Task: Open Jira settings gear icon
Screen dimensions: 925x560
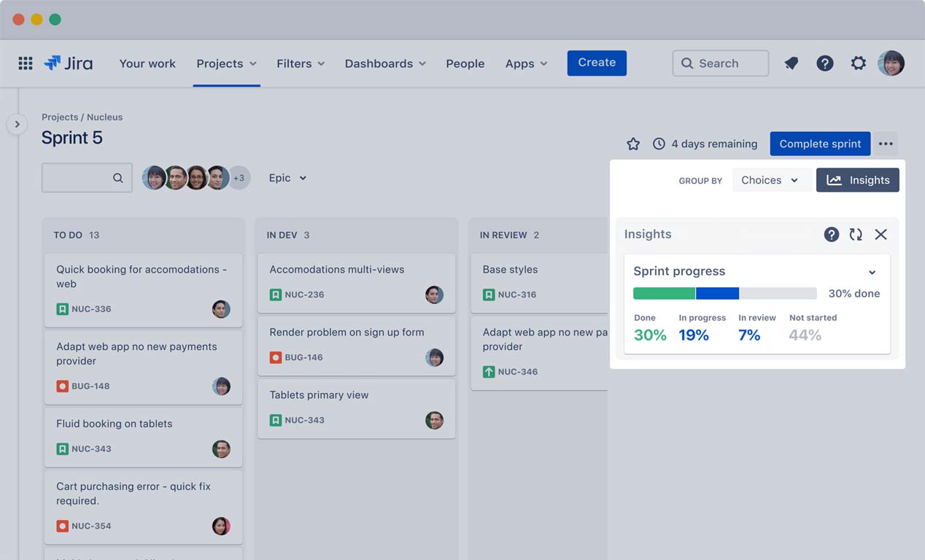Action: coord(858,63)
